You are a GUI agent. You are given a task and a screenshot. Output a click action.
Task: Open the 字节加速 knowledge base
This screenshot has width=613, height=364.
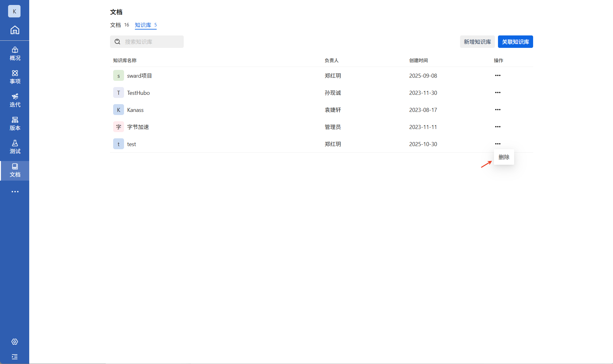point(138,127)
